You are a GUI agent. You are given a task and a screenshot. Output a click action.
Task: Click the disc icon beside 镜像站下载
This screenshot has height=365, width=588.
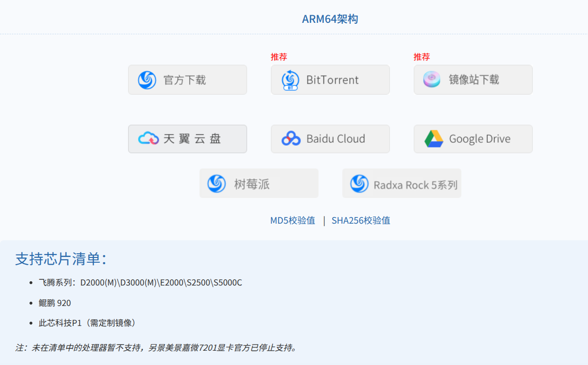click(432, 79)
